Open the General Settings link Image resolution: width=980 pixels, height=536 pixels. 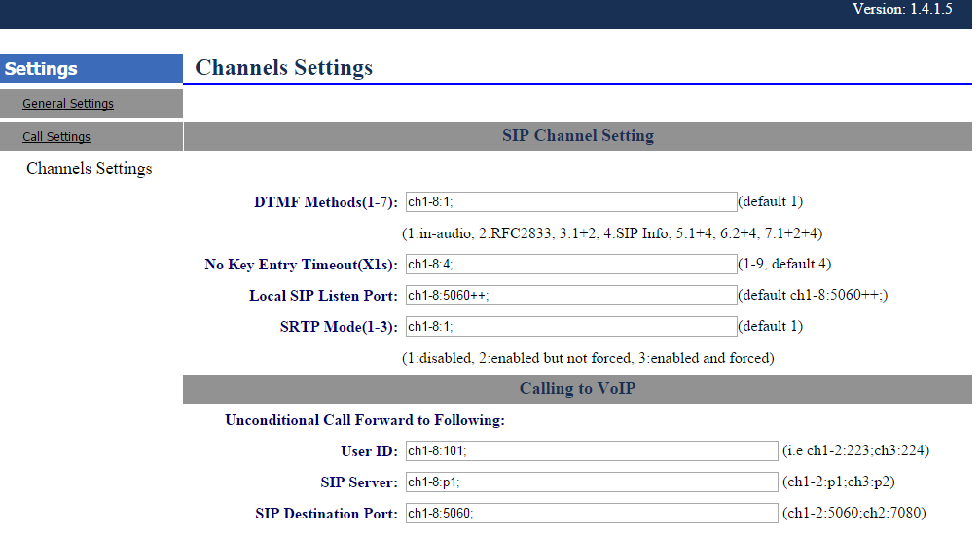[x=68, y=104]
